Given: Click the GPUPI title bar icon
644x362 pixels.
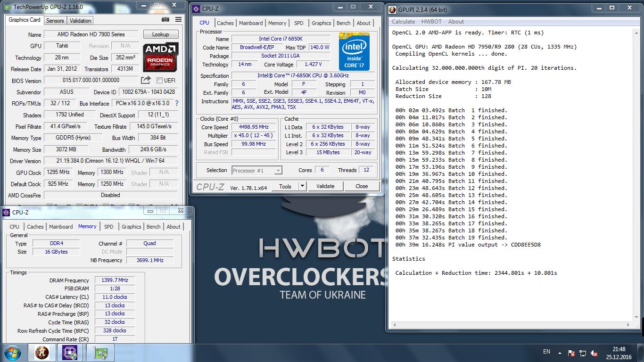Looking at the screenshot, I should (x=392, y=9).
